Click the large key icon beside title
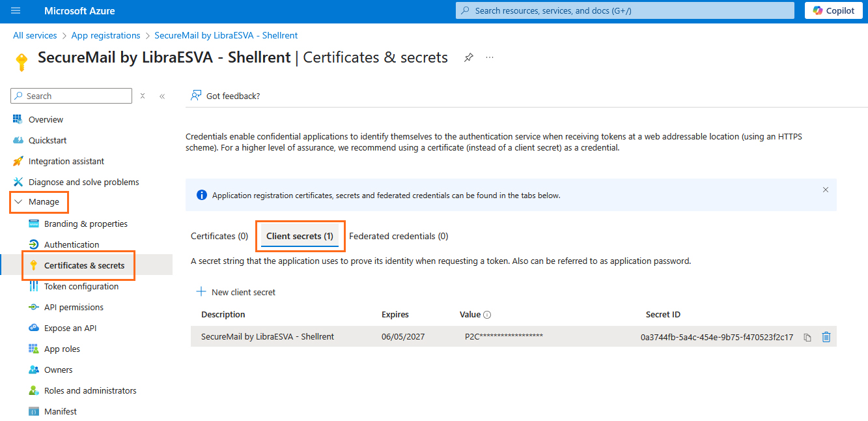 point(21,62)
